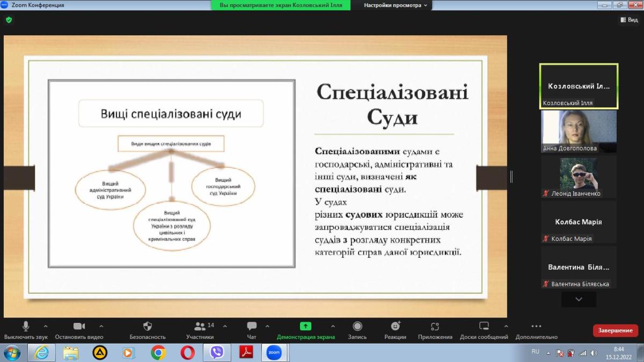Mute the microphone

coord(26,326)
